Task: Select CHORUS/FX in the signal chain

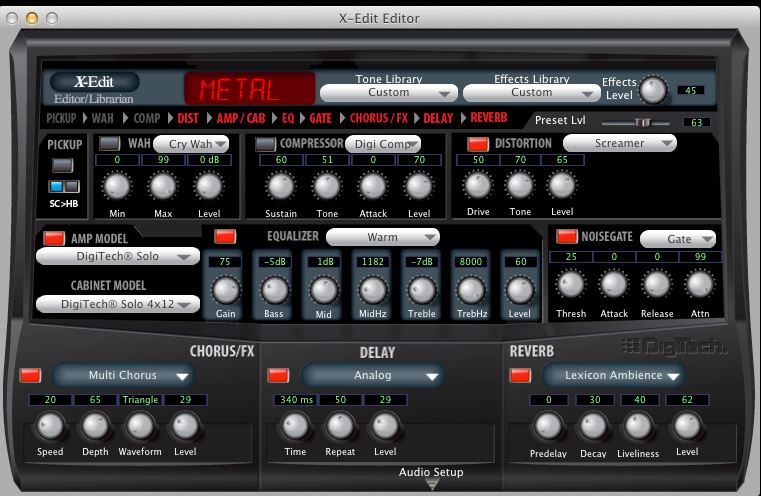Action: [x=379, y=118]
